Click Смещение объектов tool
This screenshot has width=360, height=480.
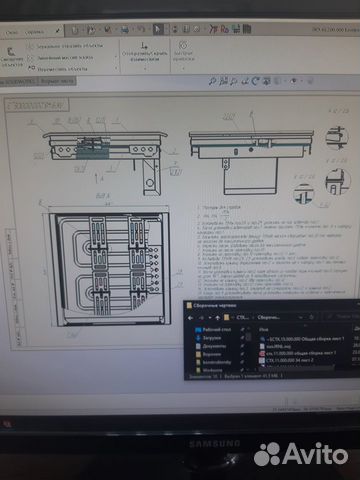pos(11,57)
